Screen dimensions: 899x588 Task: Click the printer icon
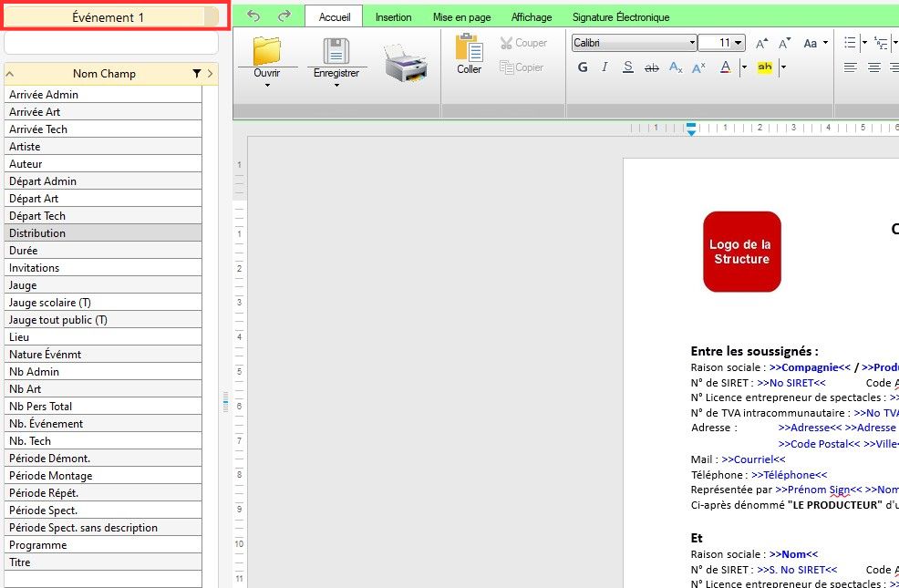pos(405,64)
